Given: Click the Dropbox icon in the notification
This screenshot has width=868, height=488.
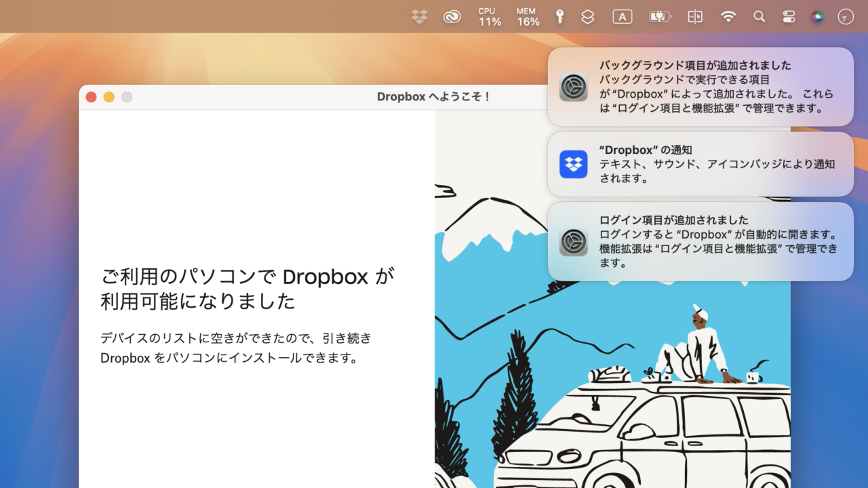Looking at the screenshot, I should 574,164.
